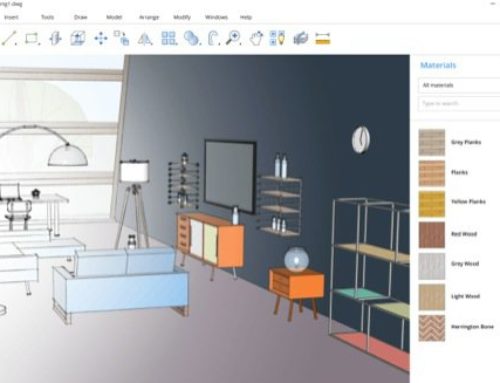Open the light bulb settings icon
This screenshot has width=500, height=383.
tap(277, 38)
